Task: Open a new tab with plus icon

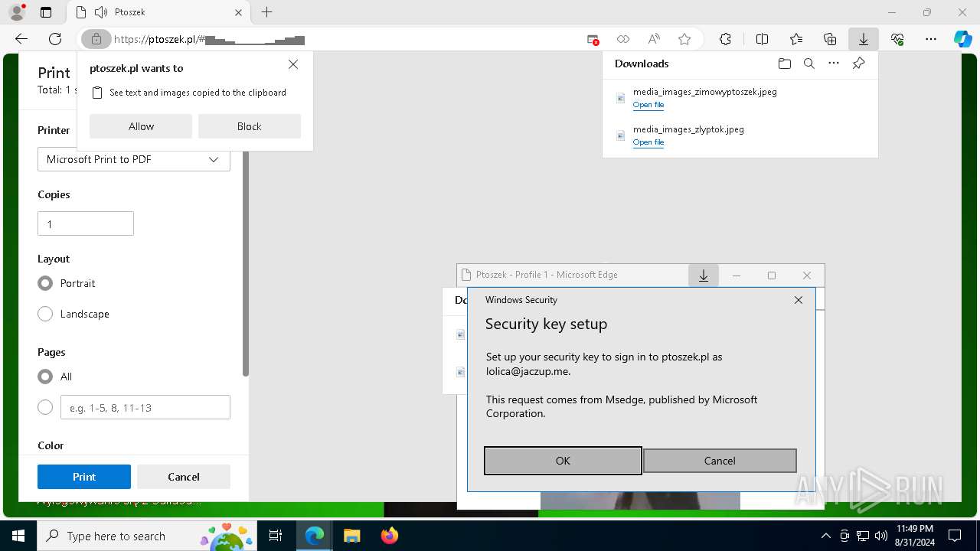Action: tap(266, 12)
